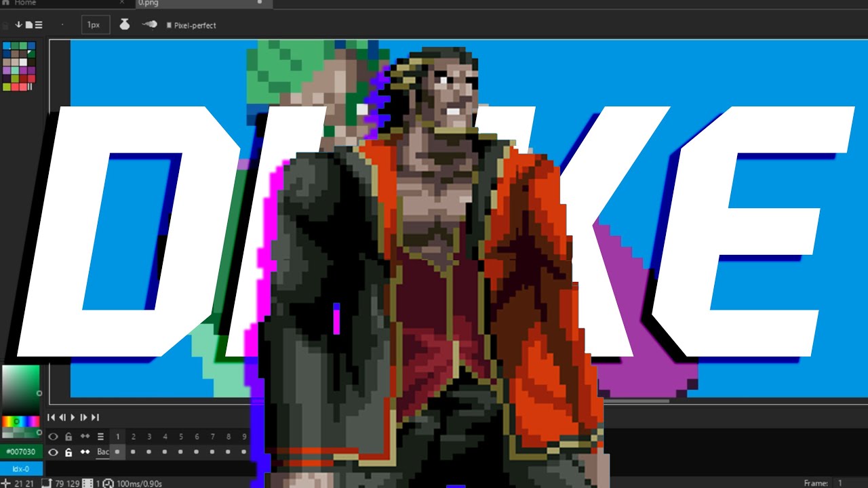Open the brush dynamics icon
Image resolution: width=868 pixels, height=488 pixels.
[x=149, y=24]
